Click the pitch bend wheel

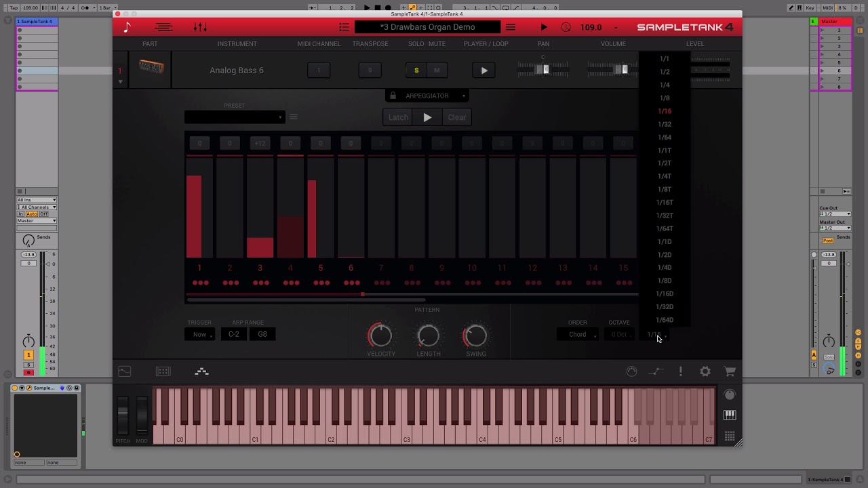pos(123,415)
